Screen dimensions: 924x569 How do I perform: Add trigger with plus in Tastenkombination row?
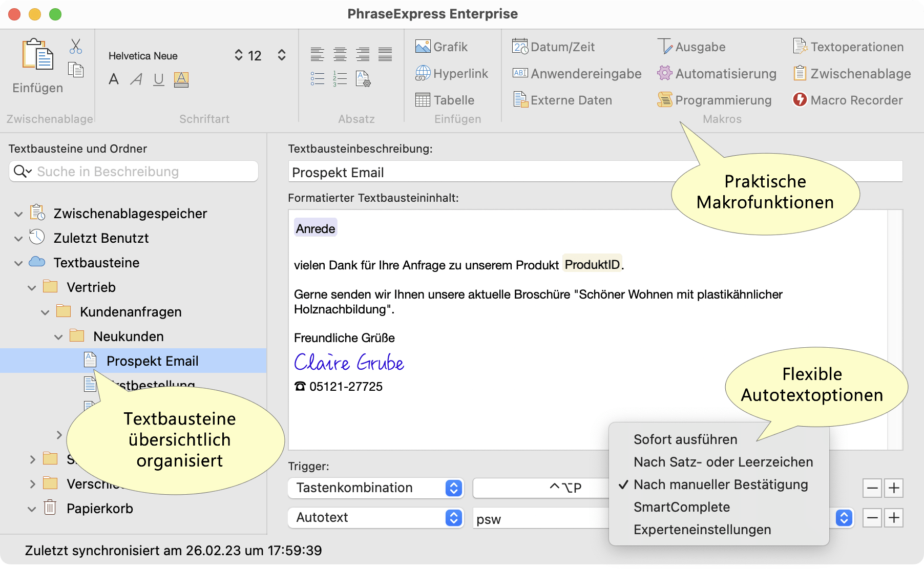894,488
